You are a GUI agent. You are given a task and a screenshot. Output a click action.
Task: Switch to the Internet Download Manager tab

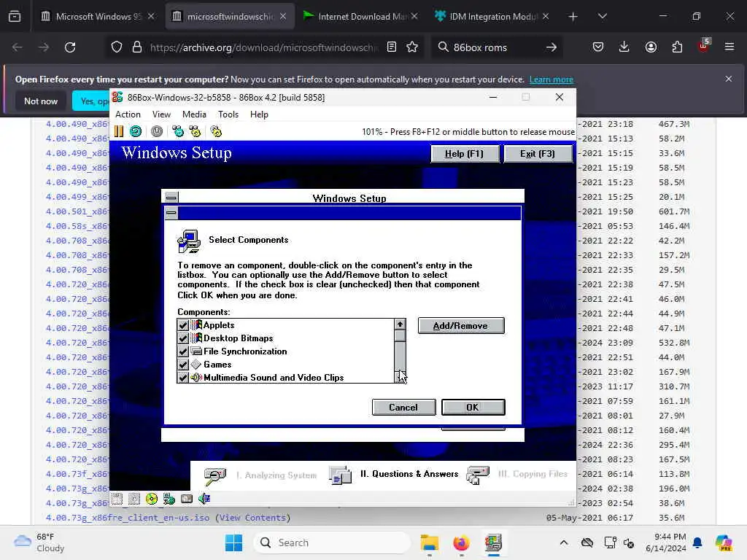click(x=361, y=17)
